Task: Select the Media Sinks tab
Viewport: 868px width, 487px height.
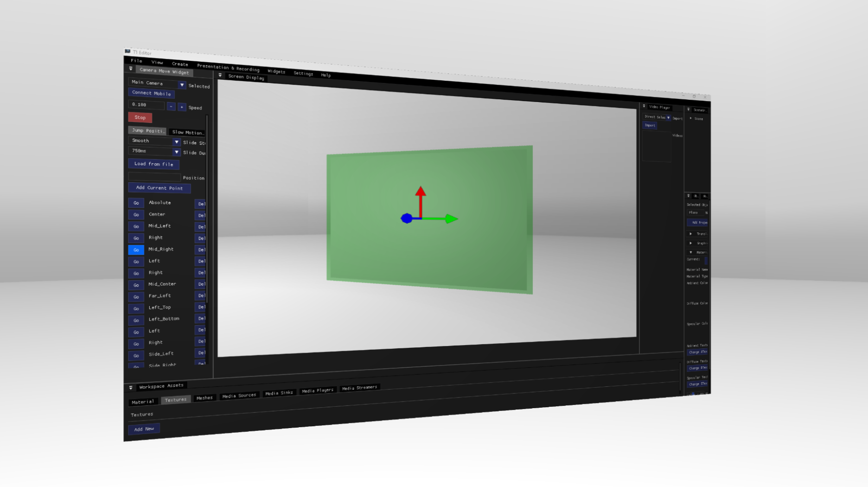Action: 279,393
